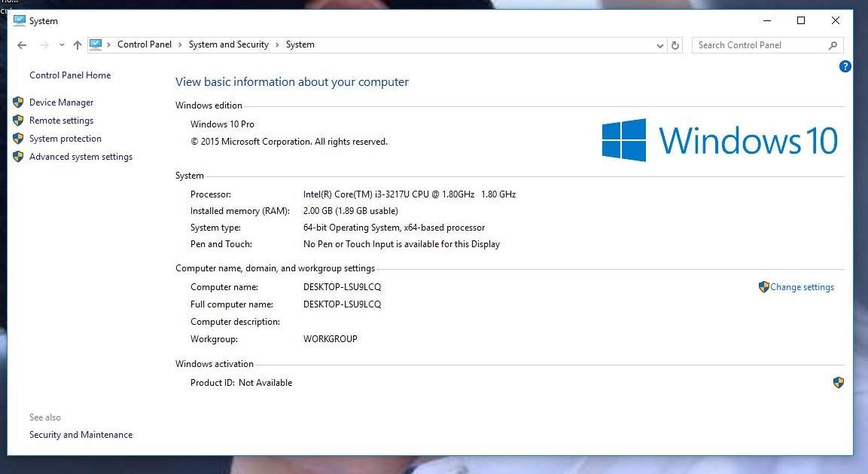The width and height of the screenshot is (868, 474).
Task: Click the computer icon in address bar
Action: (x=96, y=44)
